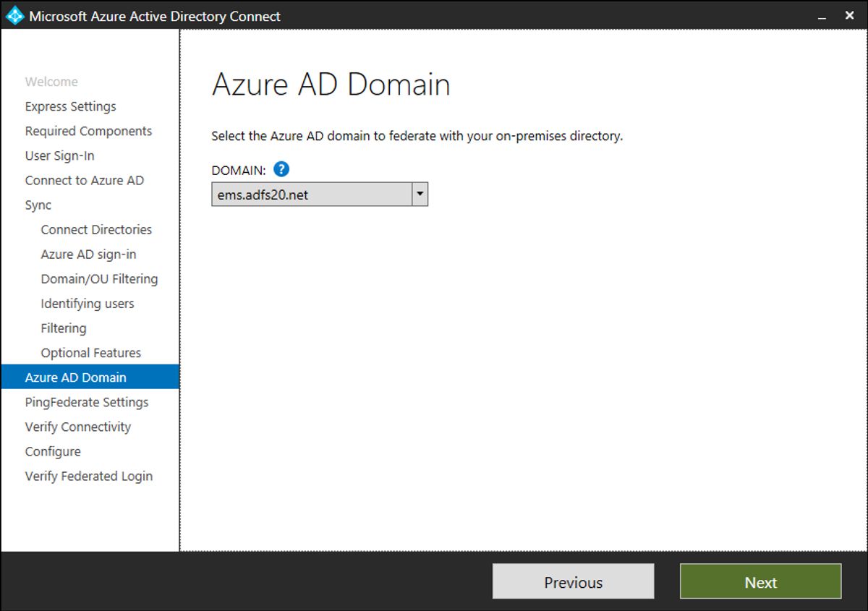Navigate to Required Components step
Viewport: 868px width, 611px height.
[x=88, y=131]
